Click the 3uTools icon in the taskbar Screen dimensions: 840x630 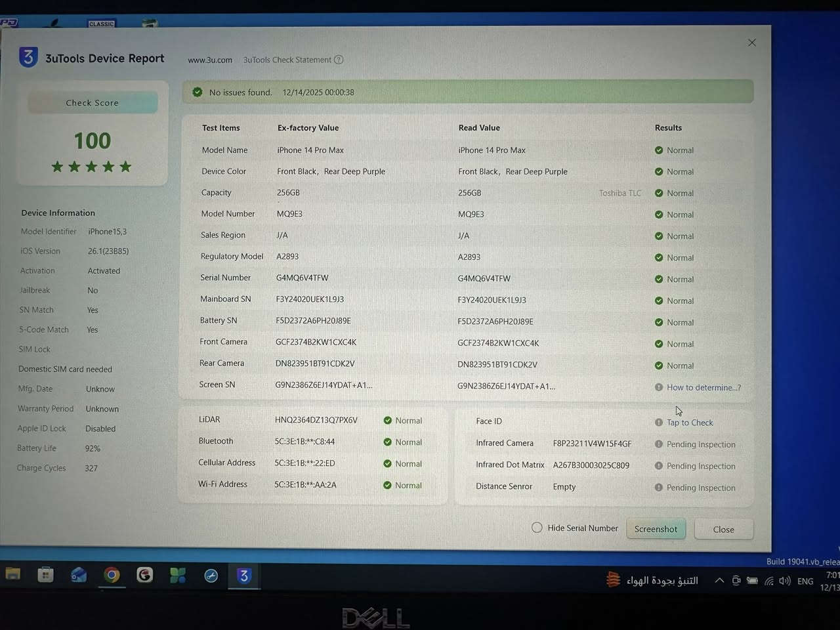point(243,576)
